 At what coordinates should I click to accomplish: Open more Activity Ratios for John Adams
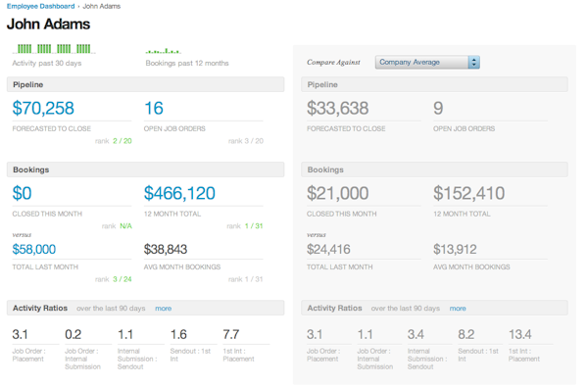pos(163,309)
